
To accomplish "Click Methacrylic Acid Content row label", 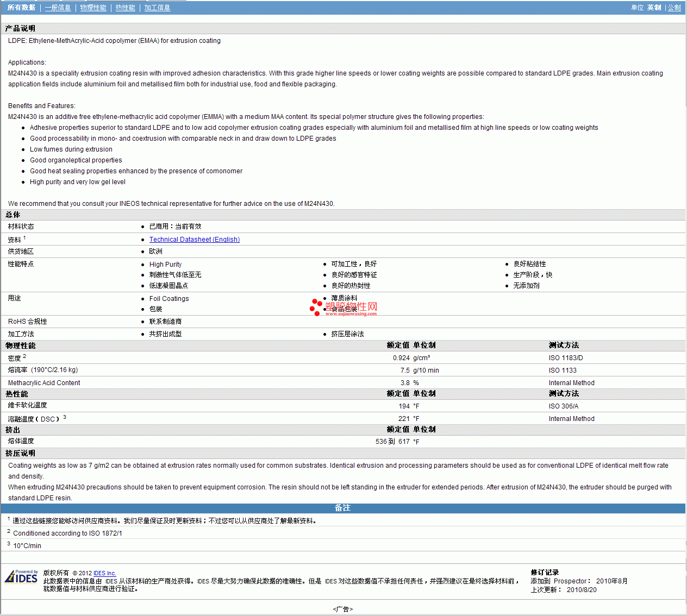I will (x=44, y=383).
